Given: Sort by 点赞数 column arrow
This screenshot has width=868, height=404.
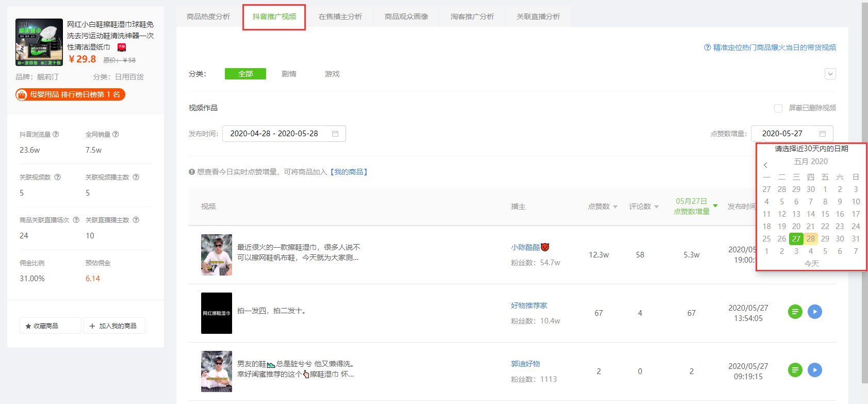Looking at the screenshot, I should 615,207.
